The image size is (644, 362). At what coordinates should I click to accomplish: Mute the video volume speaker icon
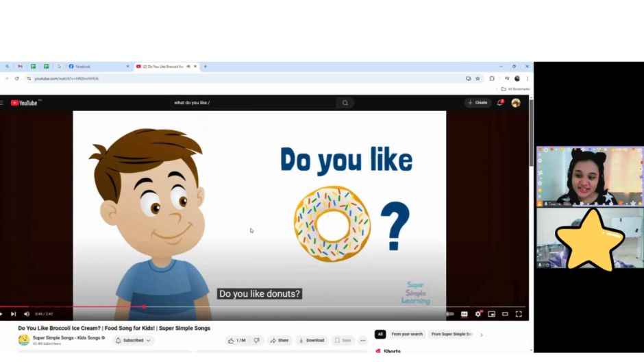27,314
